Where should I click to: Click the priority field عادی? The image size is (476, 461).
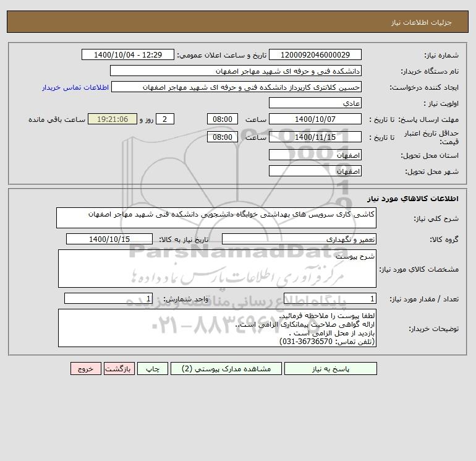tap(315, 103)
